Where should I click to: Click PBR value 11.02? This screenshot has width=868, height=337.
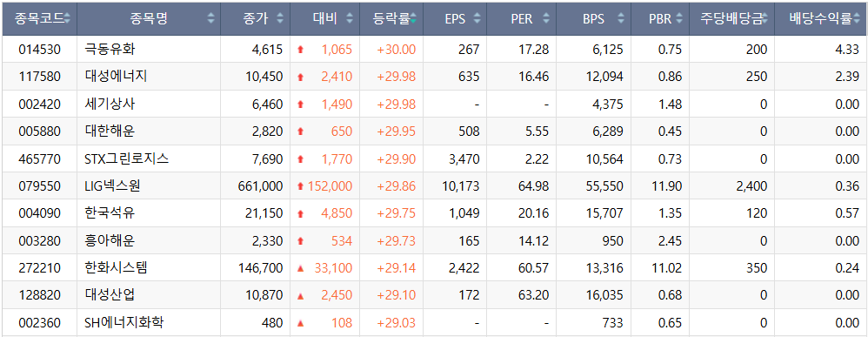coord(667,268)
